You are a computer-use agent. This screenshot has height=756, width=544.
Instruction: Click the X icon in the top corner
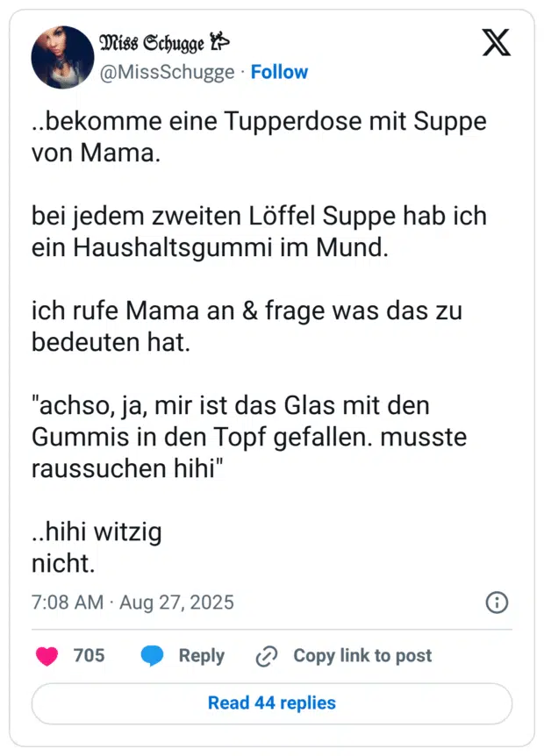(497, 42)
